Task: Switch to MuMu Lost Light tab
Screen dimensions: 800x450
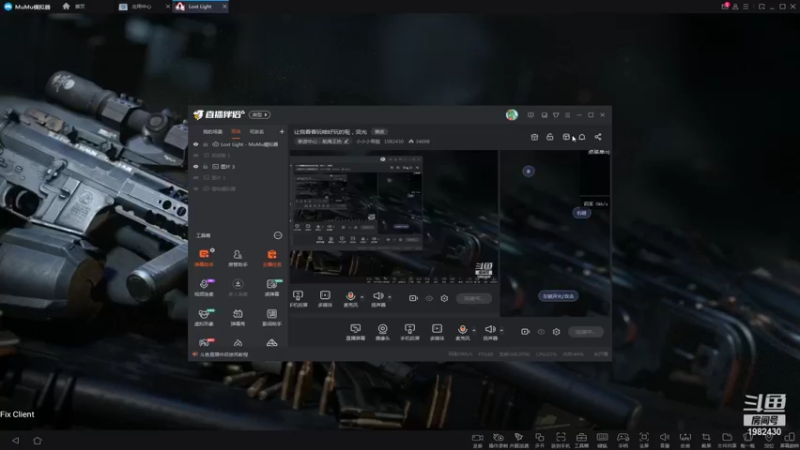Action: point(200,7)
